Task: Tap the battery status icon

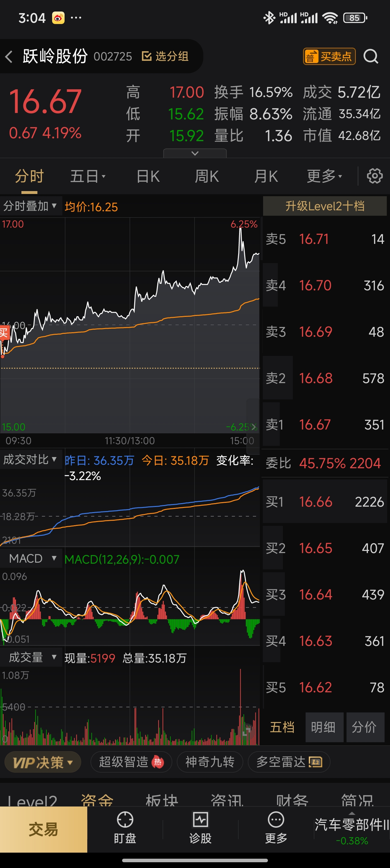Action: coord(355,18)
